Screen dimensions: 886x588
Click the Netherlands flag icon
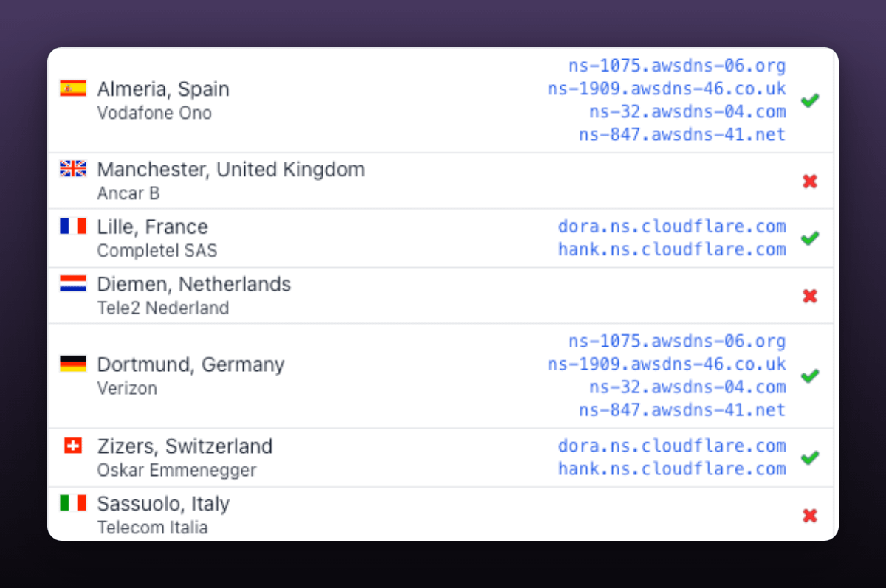73,283
